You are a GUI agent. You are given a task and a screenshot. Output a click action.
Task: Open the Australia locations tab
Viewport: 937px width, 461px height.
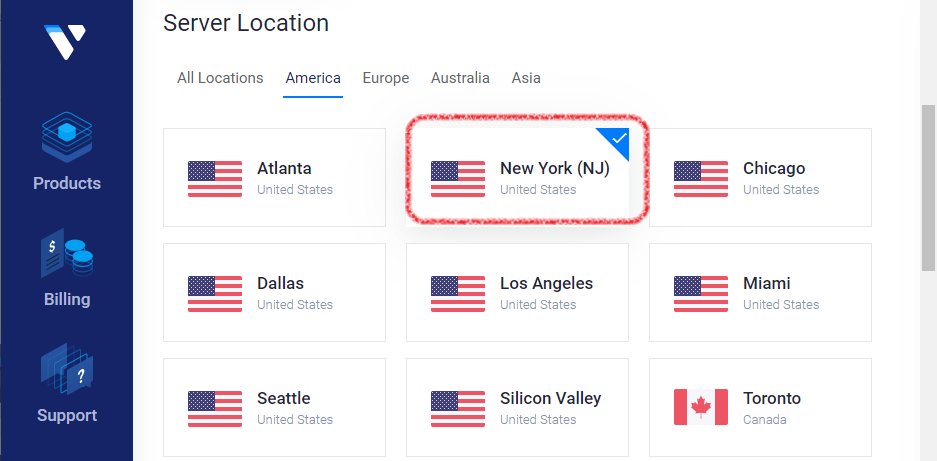click(x=460, y=78)
